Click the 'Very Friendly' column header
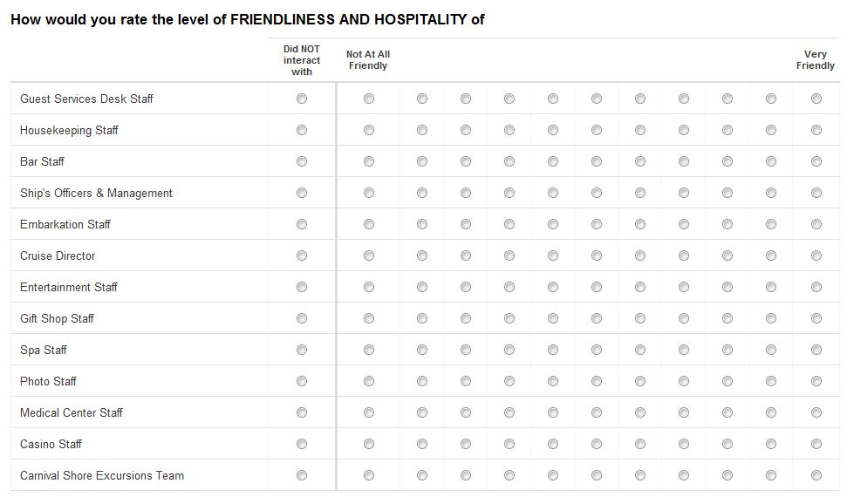Screen dimensions: 847x504 816,59
